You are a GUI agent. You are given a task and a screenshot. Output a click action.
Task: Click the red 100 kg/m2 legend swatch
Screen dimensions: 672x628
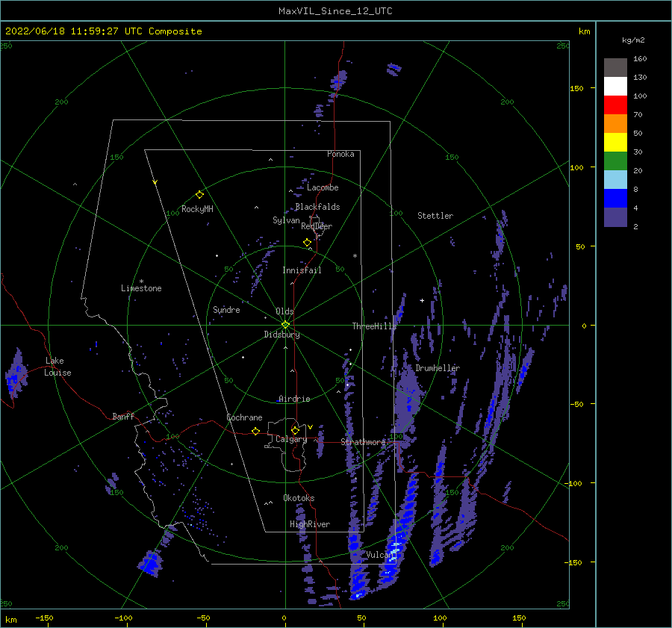pyautogui.click(x=615, y=105)
